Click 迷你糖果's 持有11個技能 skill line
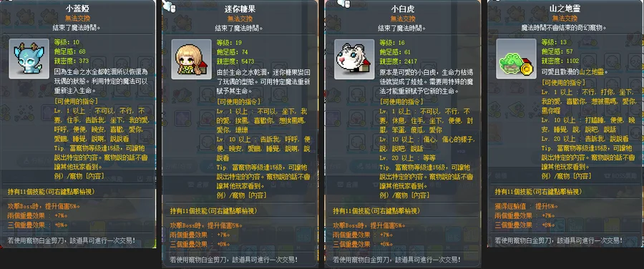644x269 pixels. (x=213, y=210)
